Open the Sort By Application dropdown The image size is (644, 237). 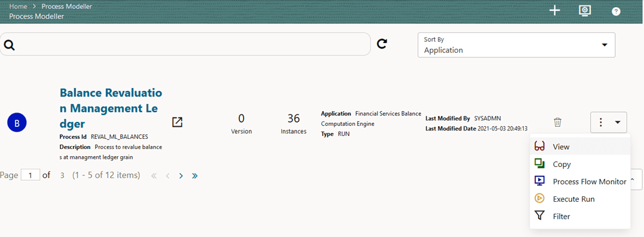tap(517, 45)
